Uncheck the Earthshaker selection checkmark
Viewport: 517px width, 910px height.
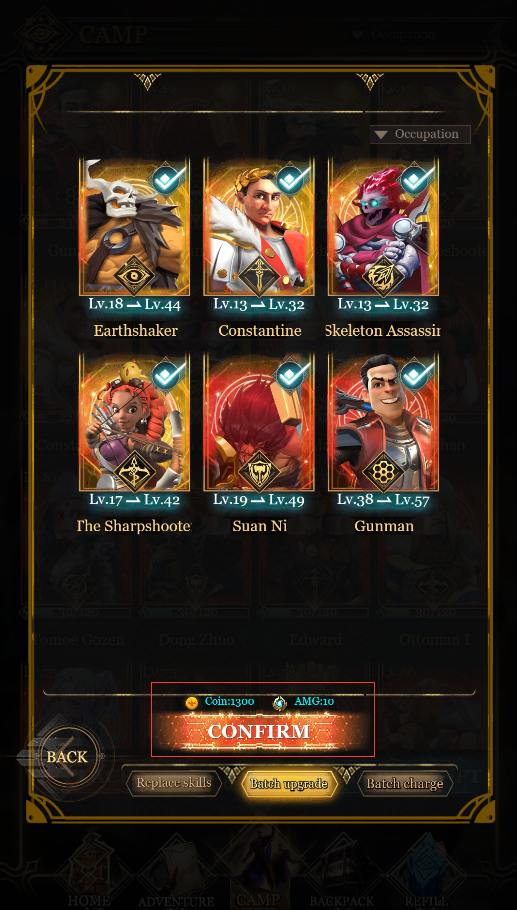click(x=170, y=178)
